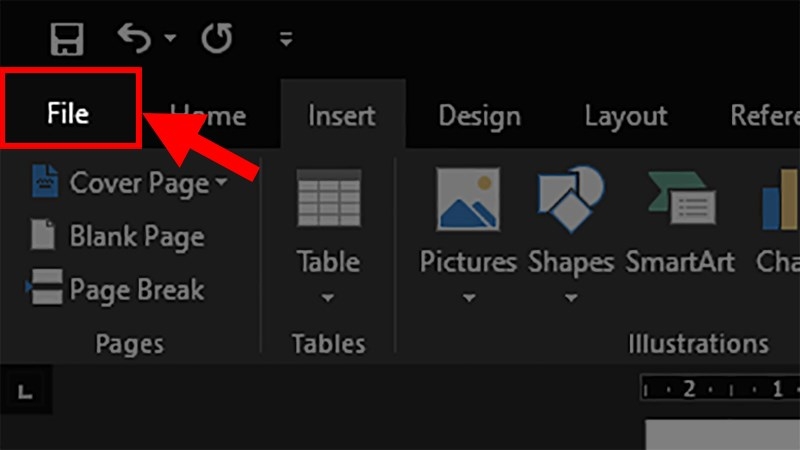Screen dimensions: 800x450
Task: Expand the Pictures dropdown arrow
Action: (468, 297)
